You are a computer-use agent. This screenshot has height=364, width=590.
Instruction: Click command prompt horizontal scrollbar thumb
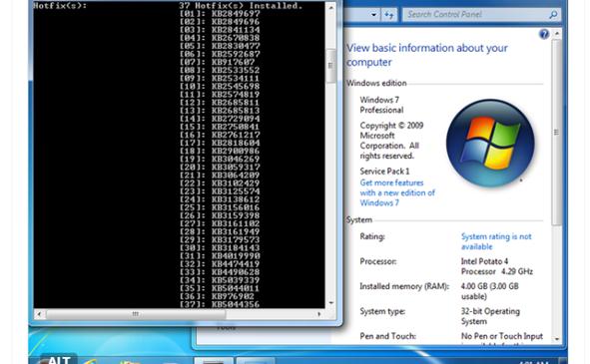(x=136, y=313)
